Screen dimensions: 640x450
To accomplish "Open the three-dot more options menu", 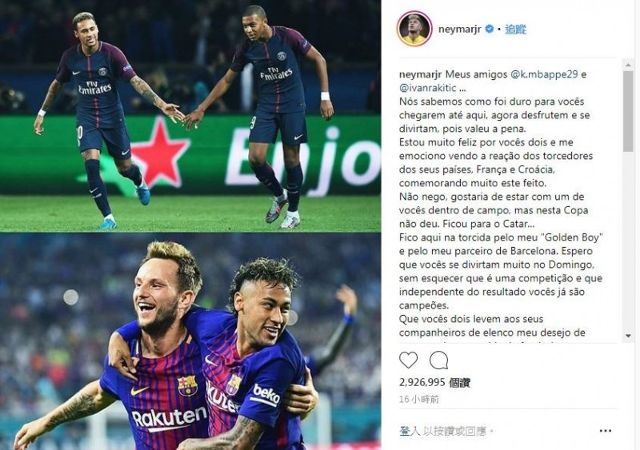I will tap(605, 430).
